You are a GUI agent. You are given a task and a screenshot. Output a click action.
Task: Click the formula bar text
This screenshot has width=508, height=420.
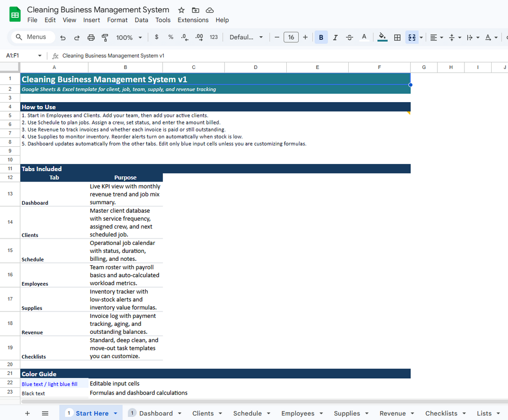pyautogui.click(x=114, y=56)
